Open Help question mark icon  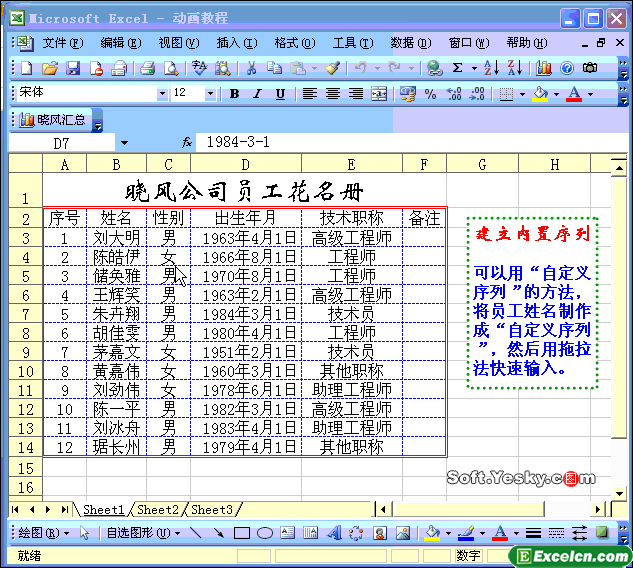coord(567,68)
